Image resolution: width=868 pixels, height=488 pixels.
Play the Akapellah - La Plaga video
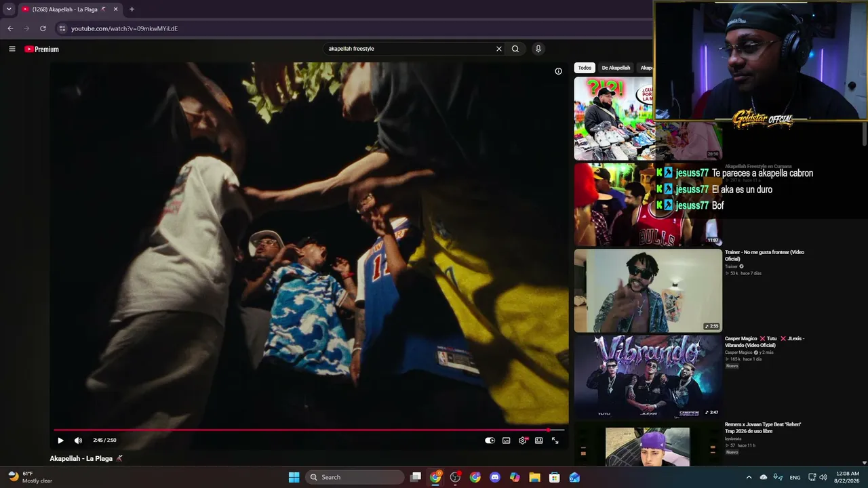60,441
